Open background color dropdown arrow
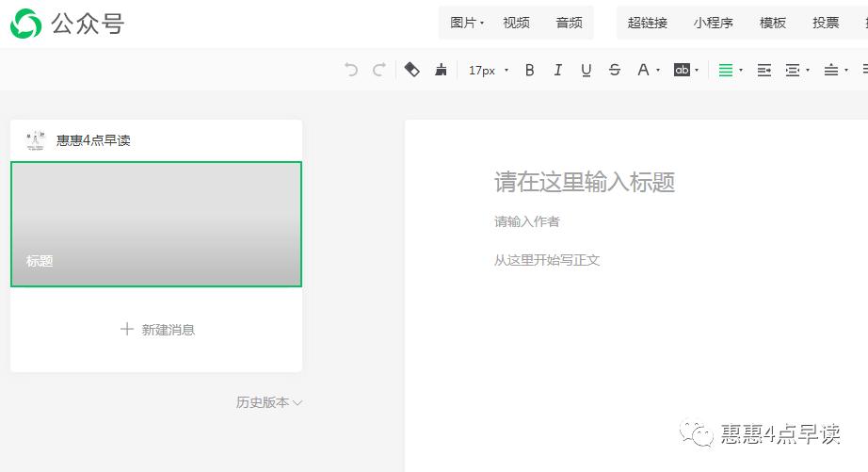 pos(697,71)
